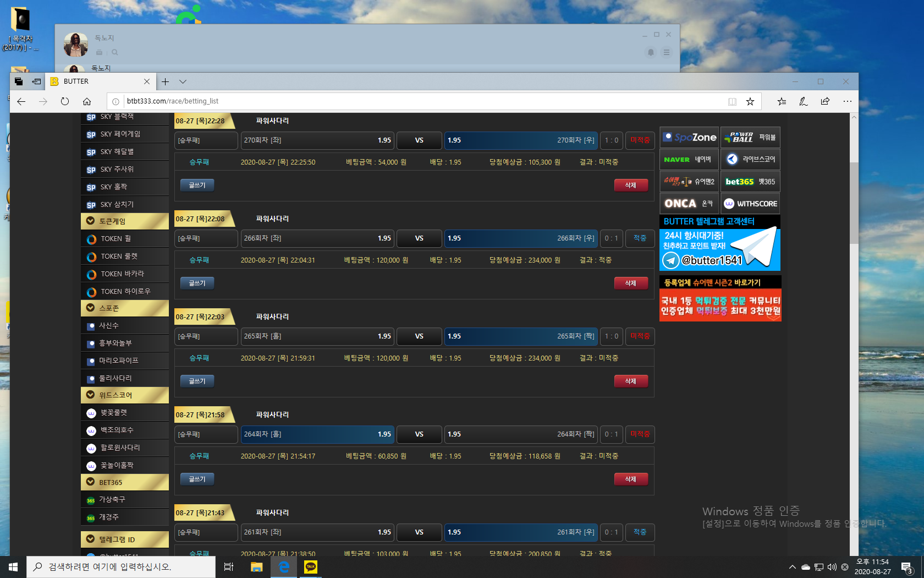
Task: Open File Explorer in taskbar
Action: (257, 566)
